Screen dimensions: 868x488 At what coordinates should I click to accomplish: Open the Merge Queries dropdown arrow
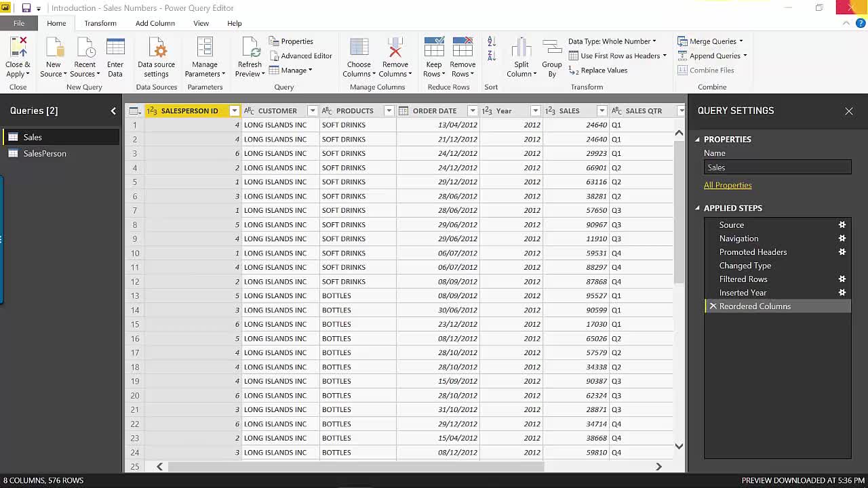click(741, 41)
